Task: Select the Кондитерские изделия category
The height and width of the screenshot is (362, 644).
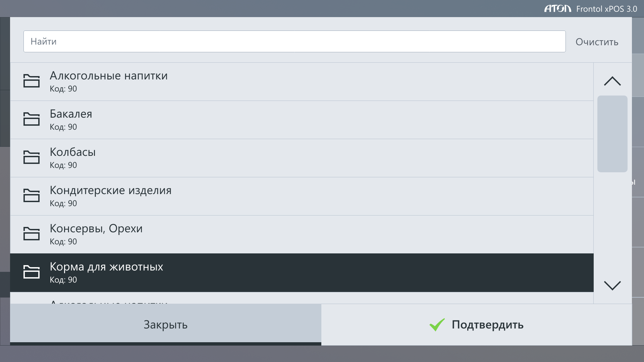Action: pyautogui.click(x=302, y=196)
